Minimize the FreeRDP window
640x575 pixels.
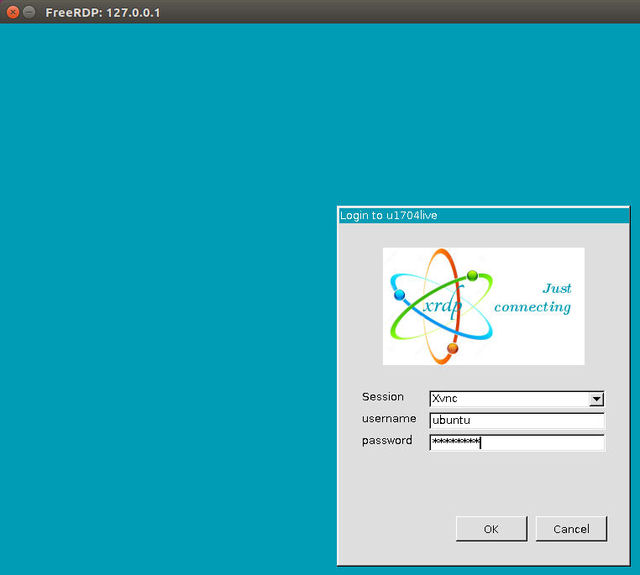[29, 12]
